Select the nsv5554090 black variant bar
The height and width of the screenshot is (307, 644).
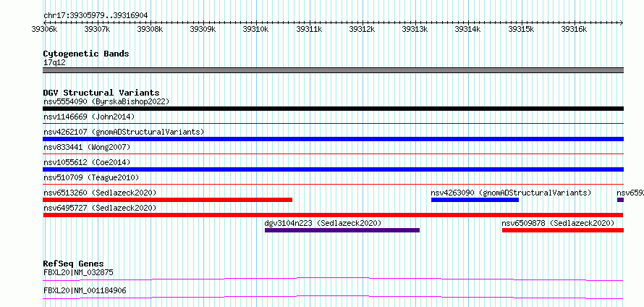point(333,109)
